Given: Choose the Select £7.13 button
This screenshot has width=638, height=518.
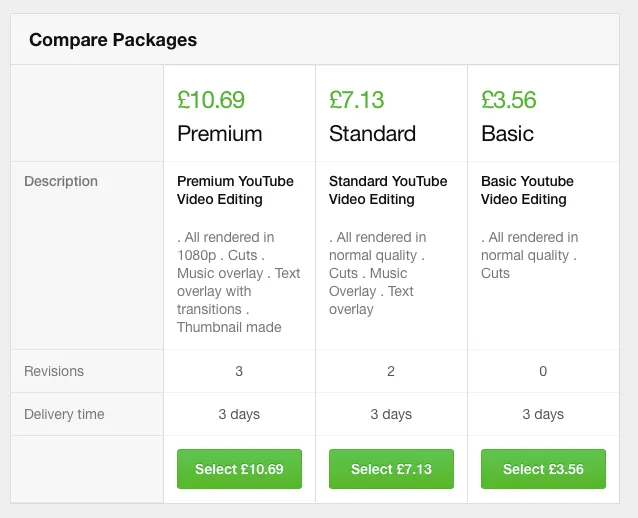Looking at the screenshot, I should [x=391, y=469].
